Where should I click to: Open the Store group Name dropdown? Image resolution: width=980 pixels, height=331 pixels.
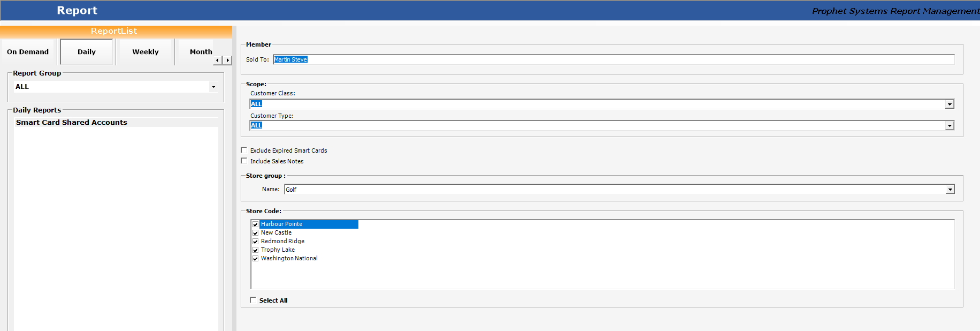pyautogui.click(x=950, y=190)
